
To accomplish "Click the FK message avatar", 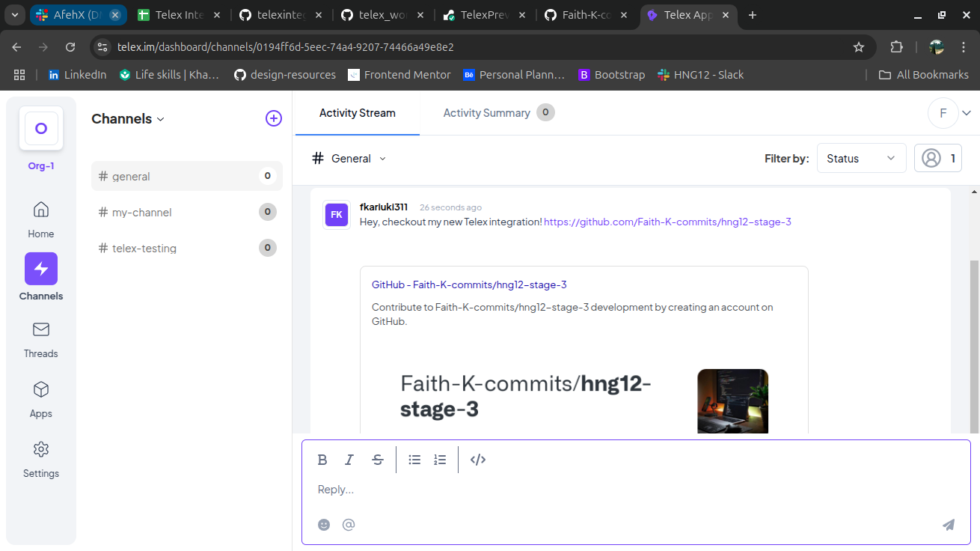I will pyautogui.click(x=337, y=215).
